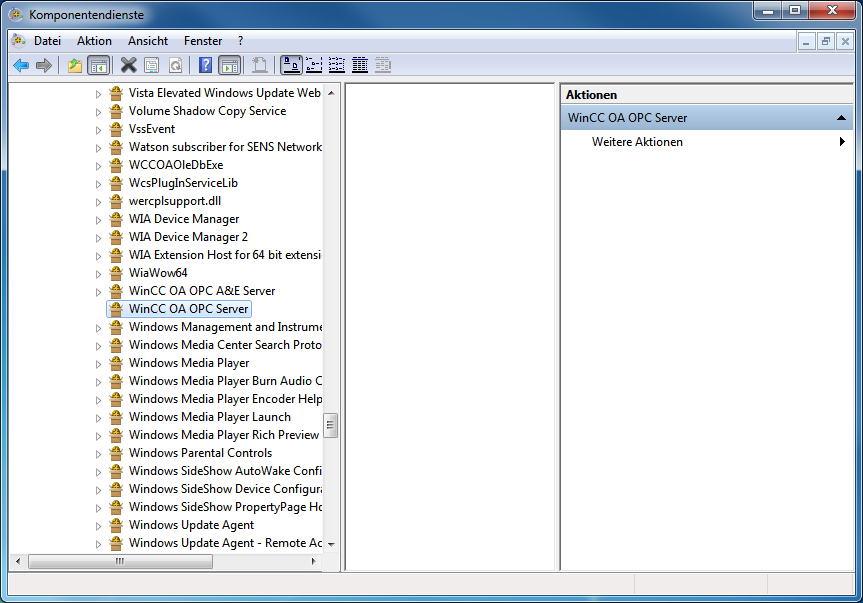Click horizontal scrollbar left arrow
Viewport: 863px width, 603px height.
pyautogui.click(x=18, y=561)
